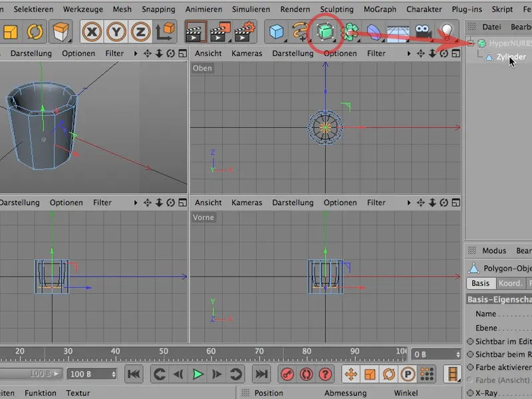
Task: Maximize the Vorne viewport with its toggle icon
Action: (456, 203)
